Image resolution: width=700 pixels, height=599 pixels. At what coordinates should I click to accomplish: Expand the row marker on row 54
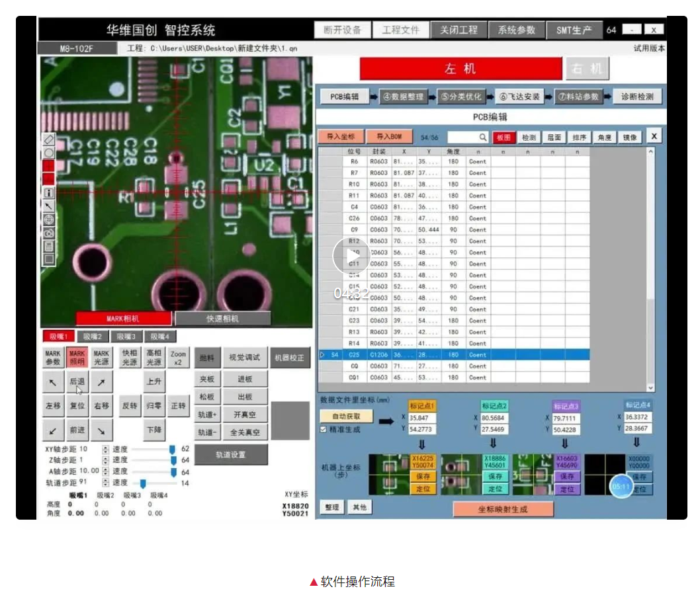point(323,355)
